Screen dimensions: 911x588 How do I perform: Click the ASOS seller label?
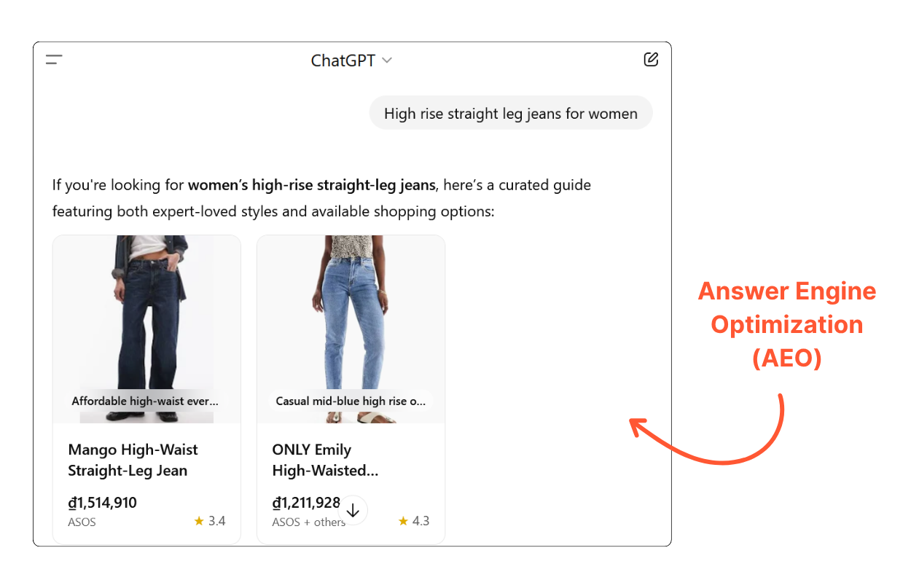(82, 522)
